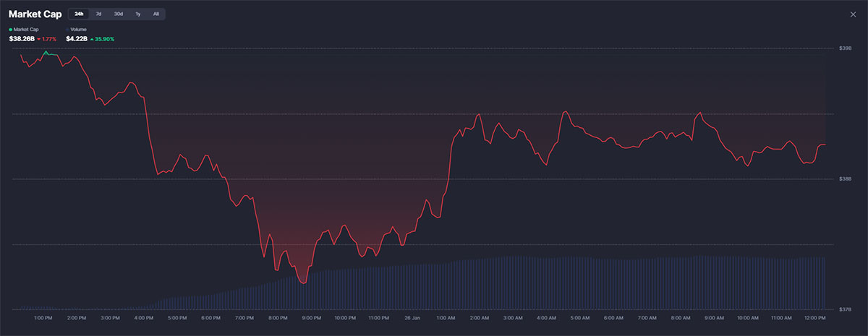Toggle the Market Cap series legend label

(x=26, y=30)
